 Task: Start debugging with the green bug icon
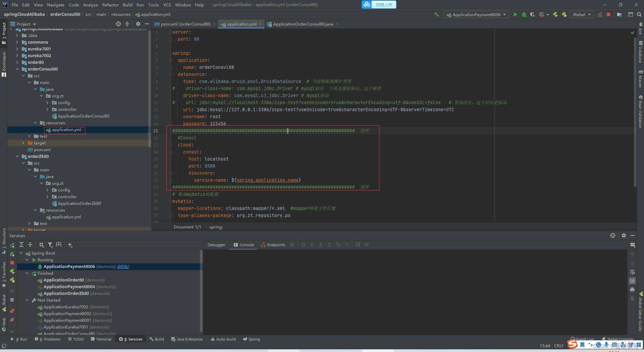pos(524,14)
